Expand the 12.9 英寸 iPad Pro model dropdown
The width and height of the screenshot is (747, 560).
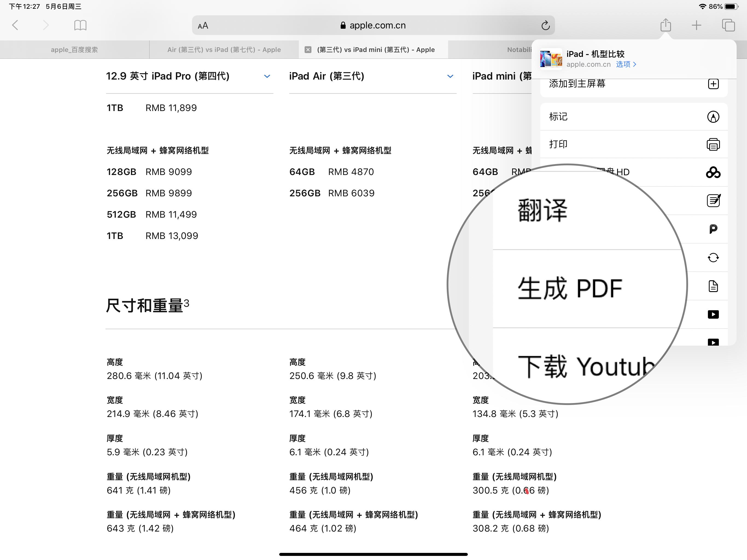(x=267, y=76)
